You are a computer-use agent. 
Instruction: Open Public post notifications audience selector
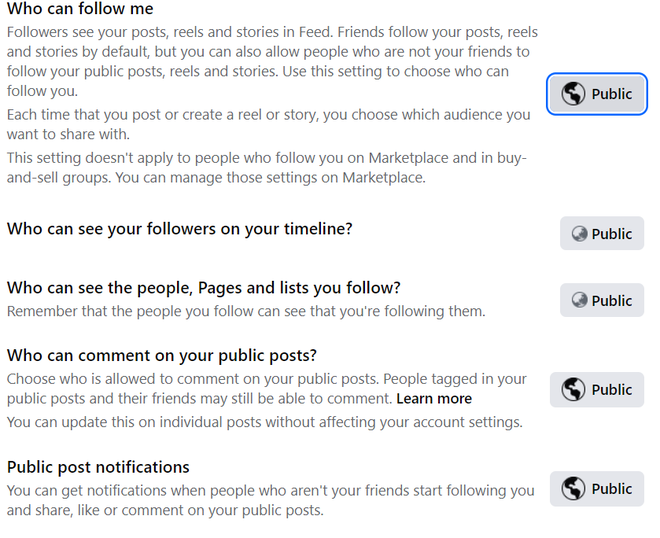tap(597, 489)
